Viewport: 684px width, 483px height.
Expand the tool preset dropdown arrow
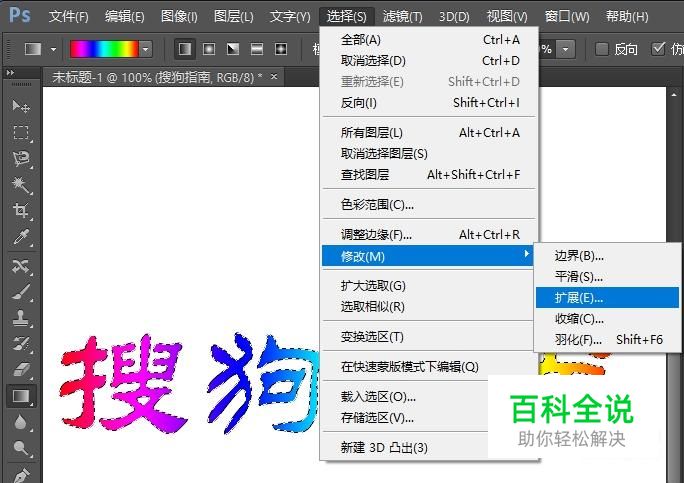pyautogui.click(x=53, y=49)
